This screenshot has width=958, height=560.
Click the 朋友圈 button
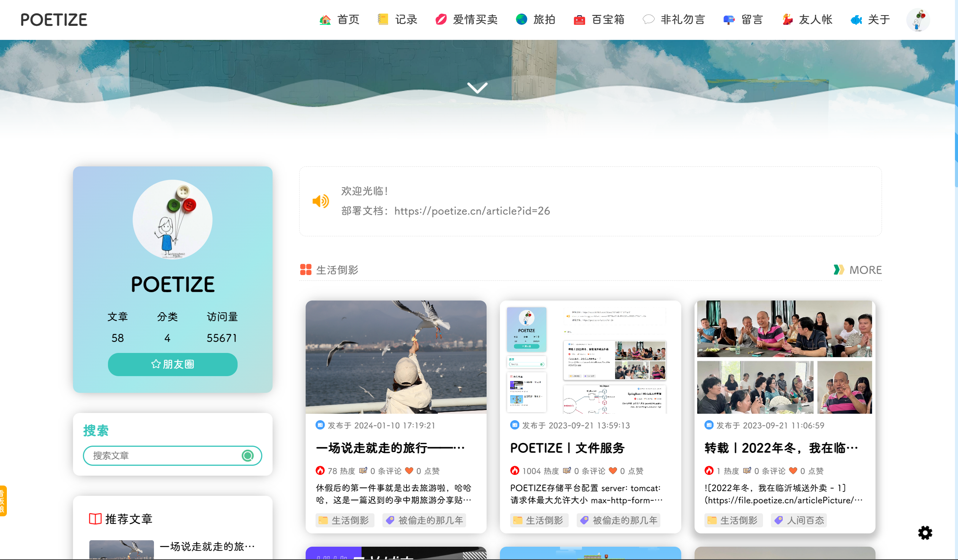point(172,364)
